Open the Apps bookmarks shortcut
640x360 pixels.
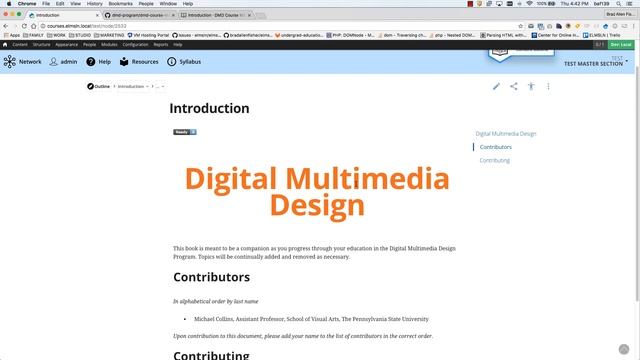pyautogui.click(x=11, y=36)
